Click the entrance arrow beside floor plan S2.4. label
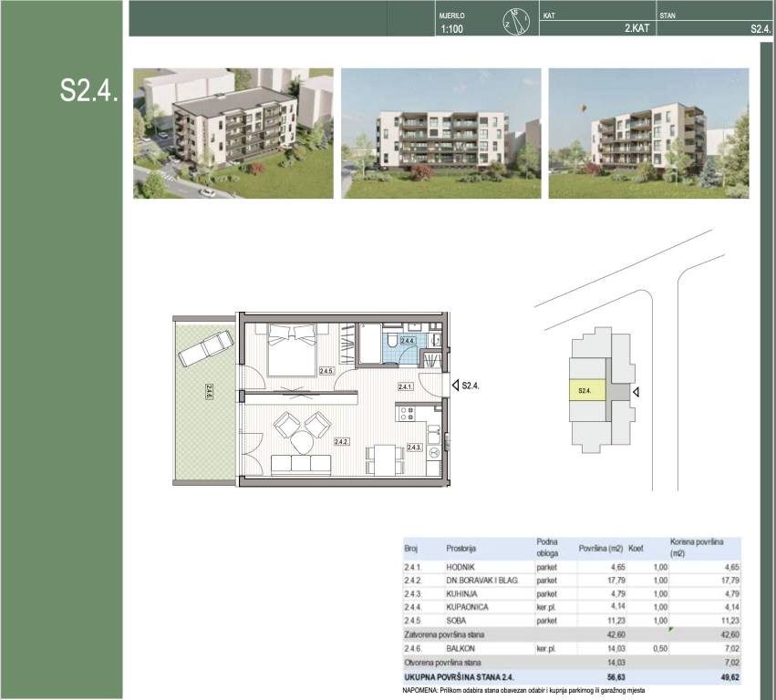 pyautogui.click(x=454, y=386)
